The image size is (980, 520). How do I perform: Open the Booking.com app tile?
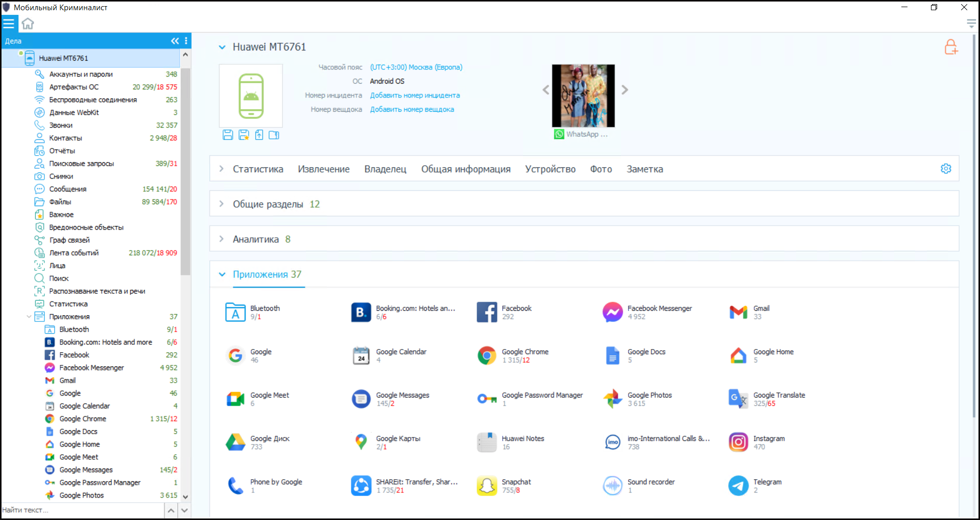(403, 312)
